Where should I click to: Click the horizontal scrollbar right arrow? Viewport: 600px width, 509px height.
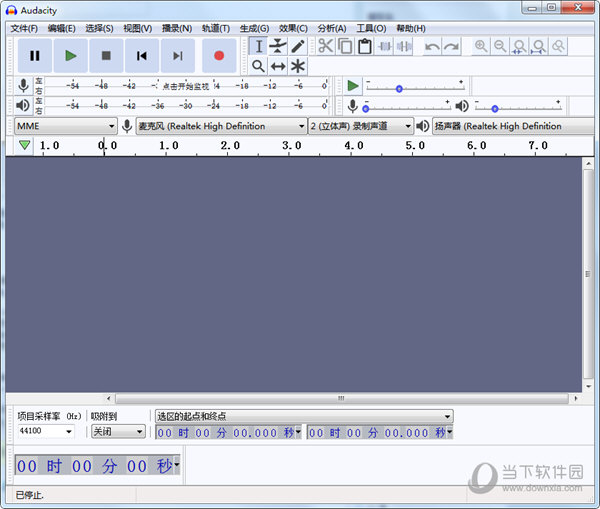pos(576,398)
